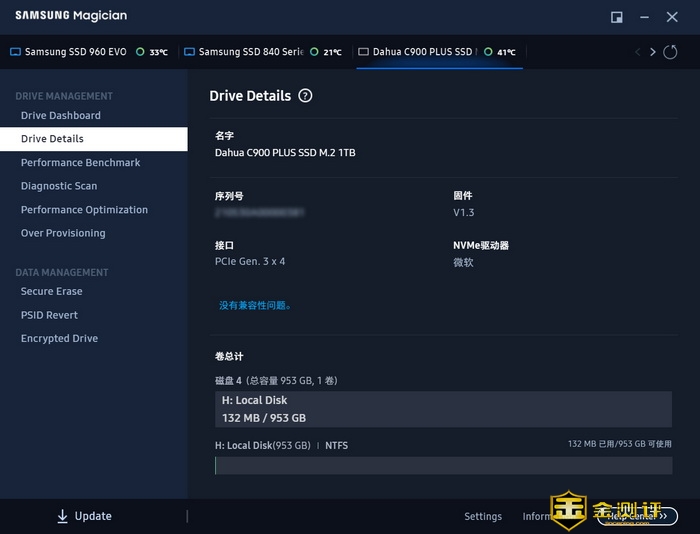
Task: Switch to the Samsung SSD 840 Series tab
Action: (x=250, y=52)
